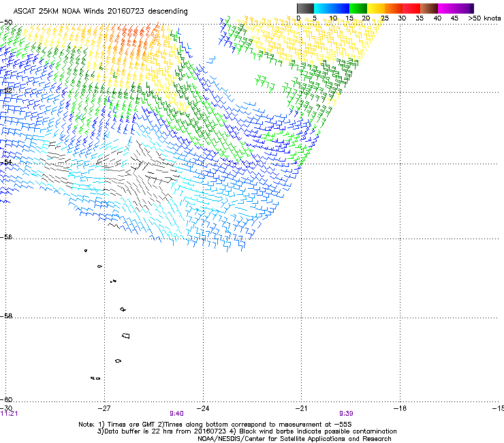The image size is (504, 443).
Task: Click the NOAA/NESDIS Center credit line
Action: click(x=294, y=439)
